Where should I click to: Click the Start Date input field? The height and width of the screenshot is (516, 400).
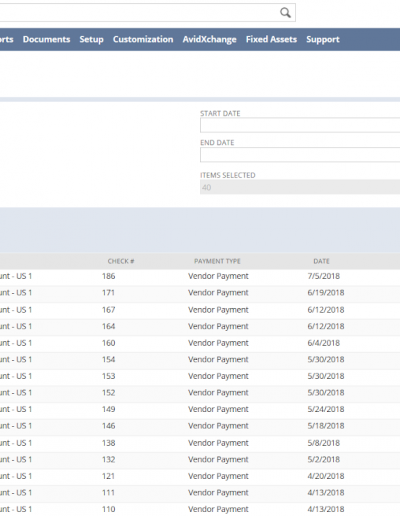300,125
